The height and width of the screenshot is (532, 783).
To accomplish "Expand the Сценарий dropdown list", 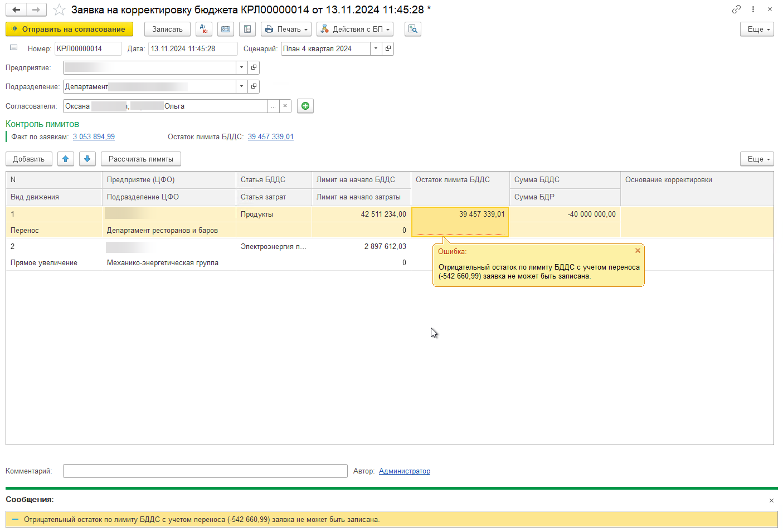I will (376, 48).
